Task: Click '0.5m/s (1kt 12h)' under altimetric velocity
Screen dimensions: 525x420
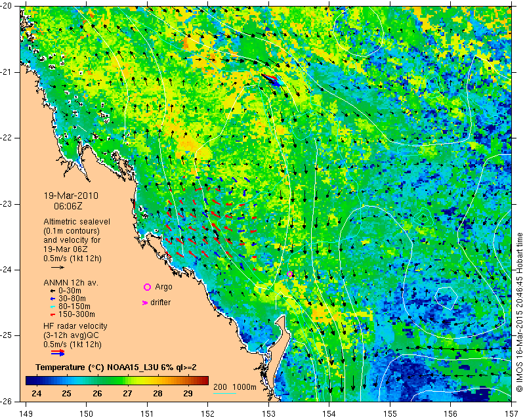Action: coord(72,259)
